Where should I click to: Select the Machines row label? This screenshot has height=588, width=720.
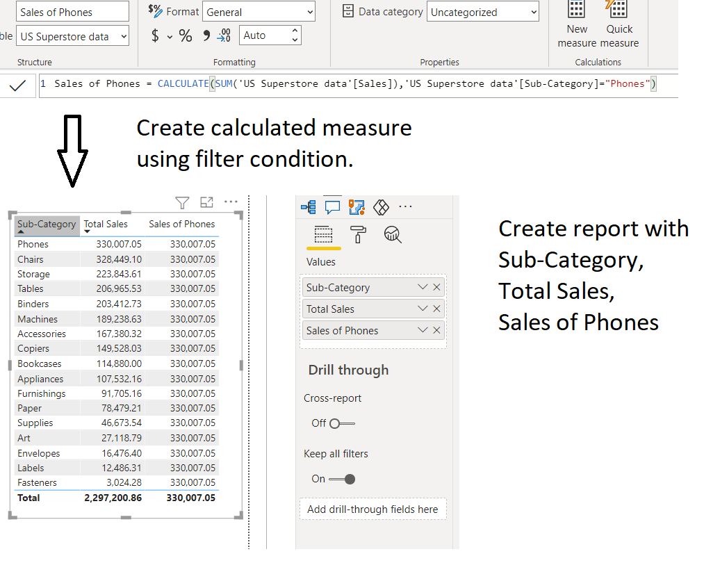click(x=38, y=319)
